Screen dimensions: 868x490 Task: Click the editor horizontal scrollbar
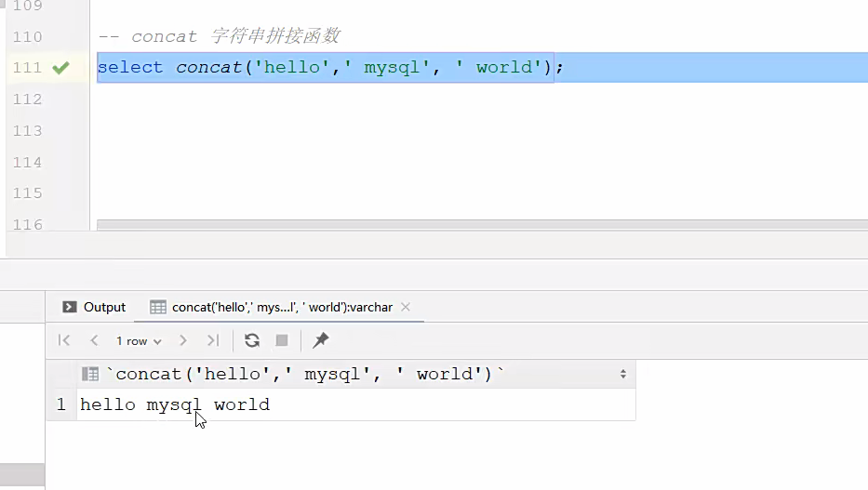[482, 224]
